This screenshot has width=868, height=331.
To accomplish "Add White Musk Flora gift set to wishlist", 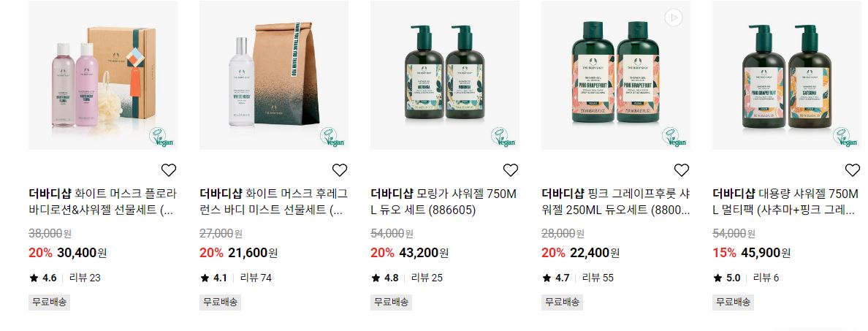I will 168,170.
